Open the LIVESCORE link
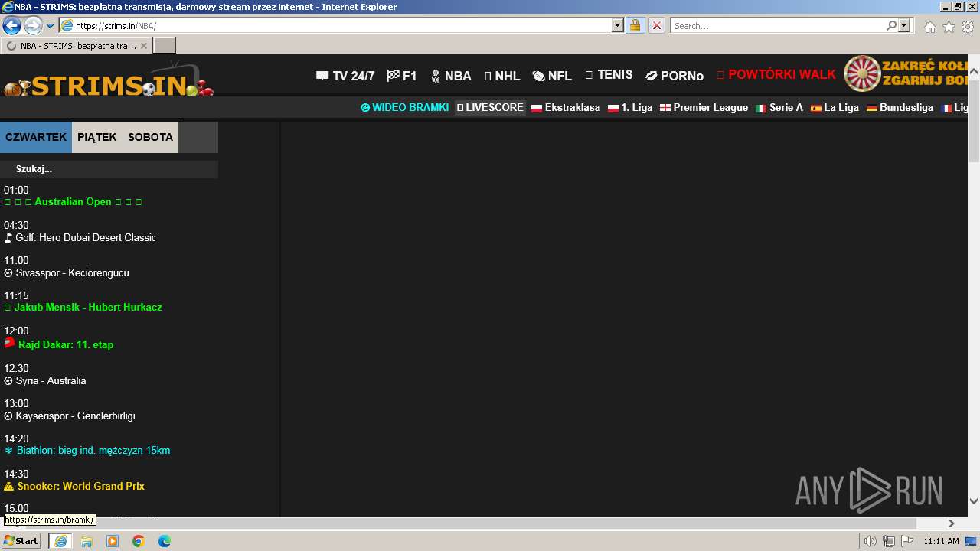 point(490,107)
